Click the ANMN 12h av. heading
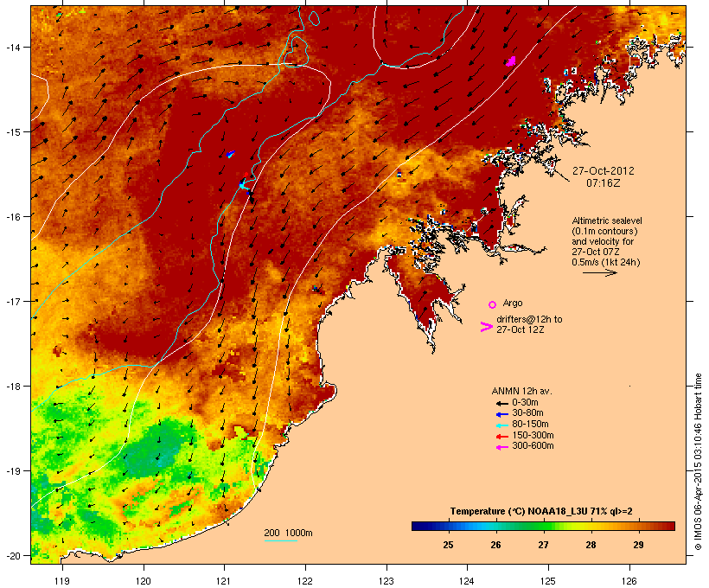The image size is (709, 588). 521,391
